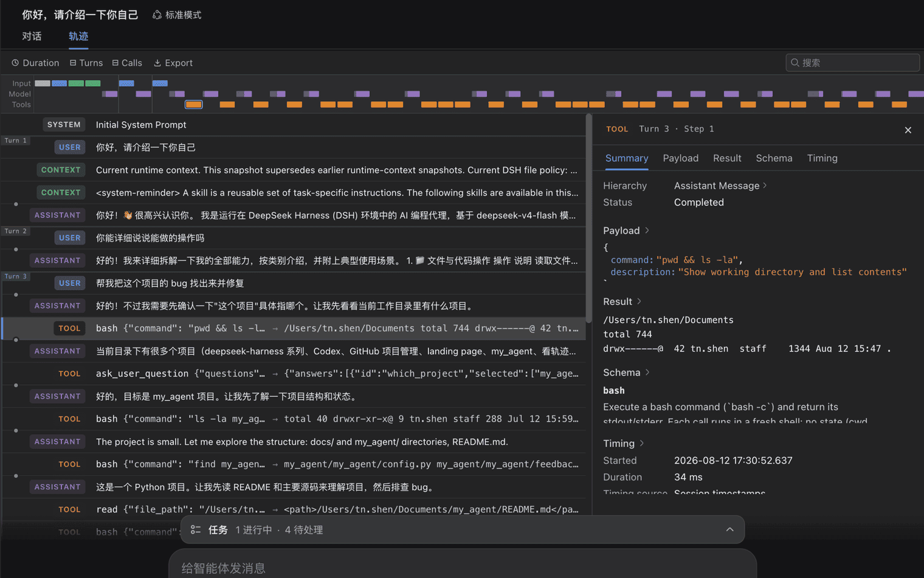Toggle the Turns view option

pos(86,63)
